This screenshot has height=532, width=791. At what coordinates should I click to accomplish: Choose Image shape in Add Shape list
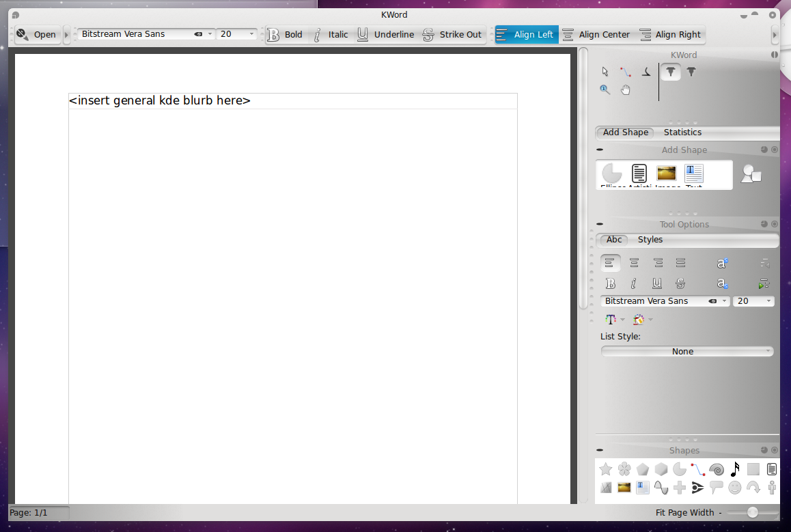[667, 174]
